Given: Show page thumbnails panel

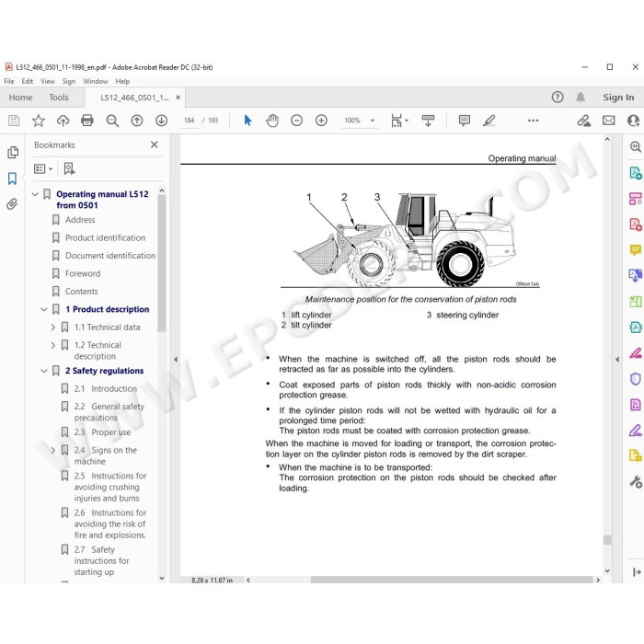Looking at the screenshot, I should point(13,153).
